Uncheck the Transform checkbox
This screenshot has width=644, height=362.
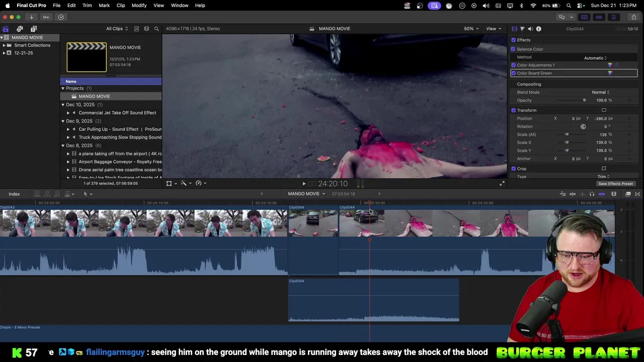[514, 110]
